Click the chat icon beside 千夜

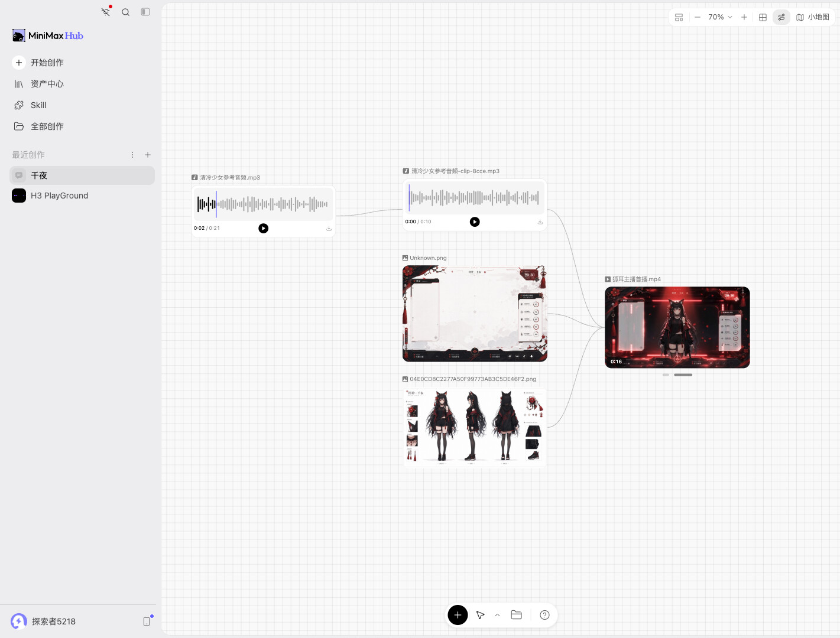coord(19,175)
